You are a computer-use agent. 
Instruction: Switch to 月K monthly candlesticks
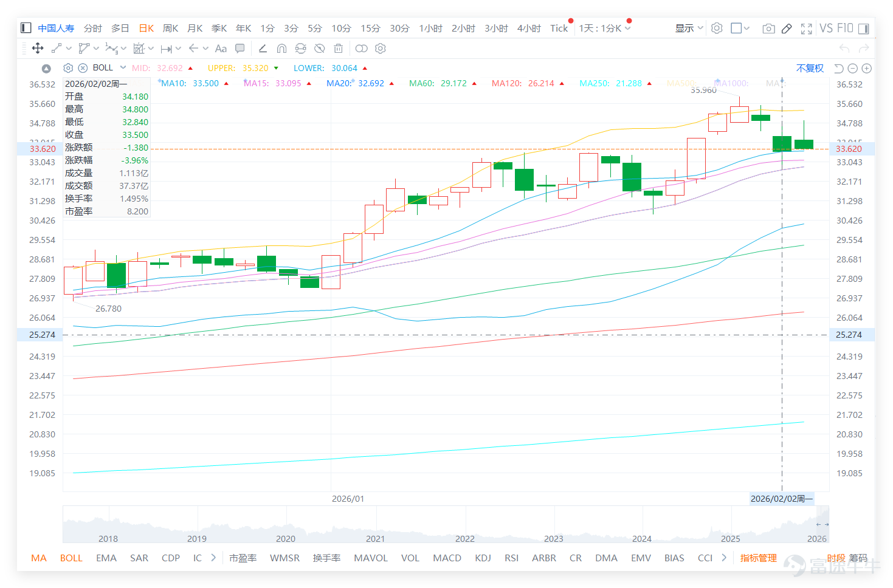(x=195, y=28)
